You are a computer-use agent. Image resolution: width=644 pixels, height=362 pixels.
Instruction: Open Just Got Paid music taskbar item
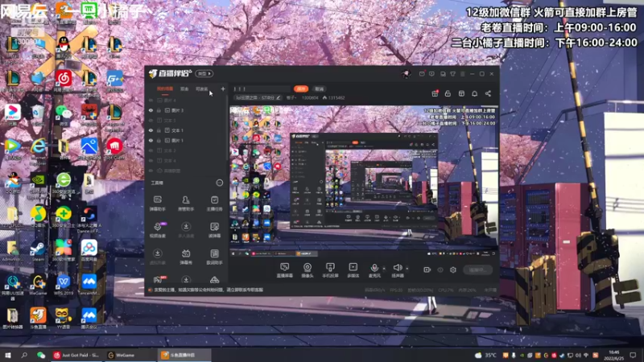pyautogui.click(x=76, y=355)
